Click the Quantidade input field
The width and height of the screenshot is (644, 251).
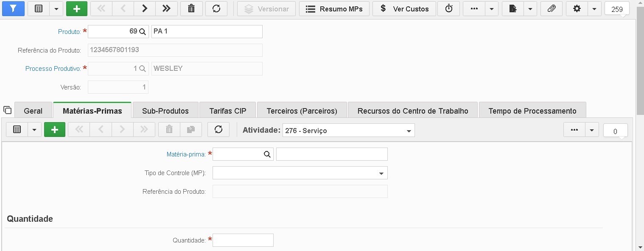(243, 240)
